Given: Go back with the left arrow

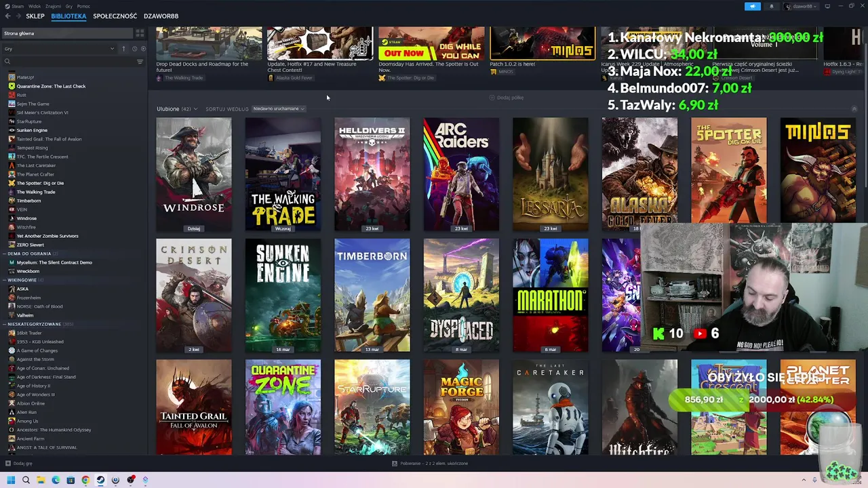Looking at the screenshot, I should coord(7,16).
